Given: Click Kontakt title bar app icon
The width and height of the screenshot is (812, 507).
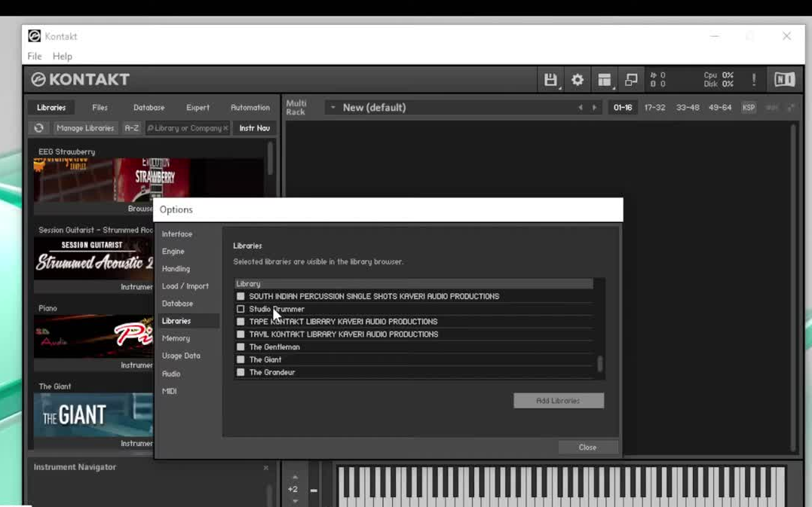Looking at the screenshot, I should click(x=34, y=35).
